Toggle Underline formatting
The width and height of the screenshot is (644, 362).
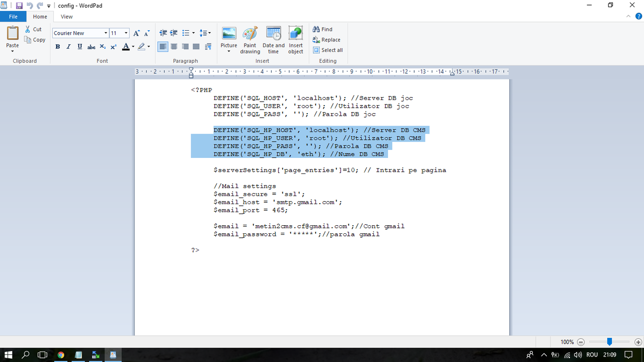tap(79, 47)
